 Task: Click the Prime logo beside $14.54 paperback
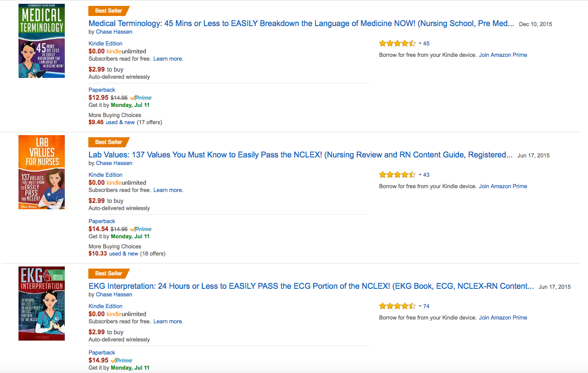tap(141, 229)
